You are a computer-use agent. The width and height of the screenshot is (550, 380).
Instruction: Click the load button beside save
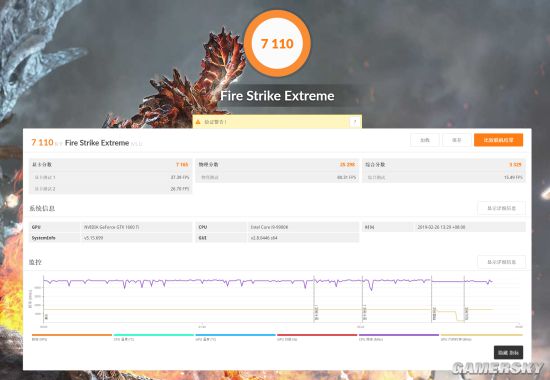425,140
